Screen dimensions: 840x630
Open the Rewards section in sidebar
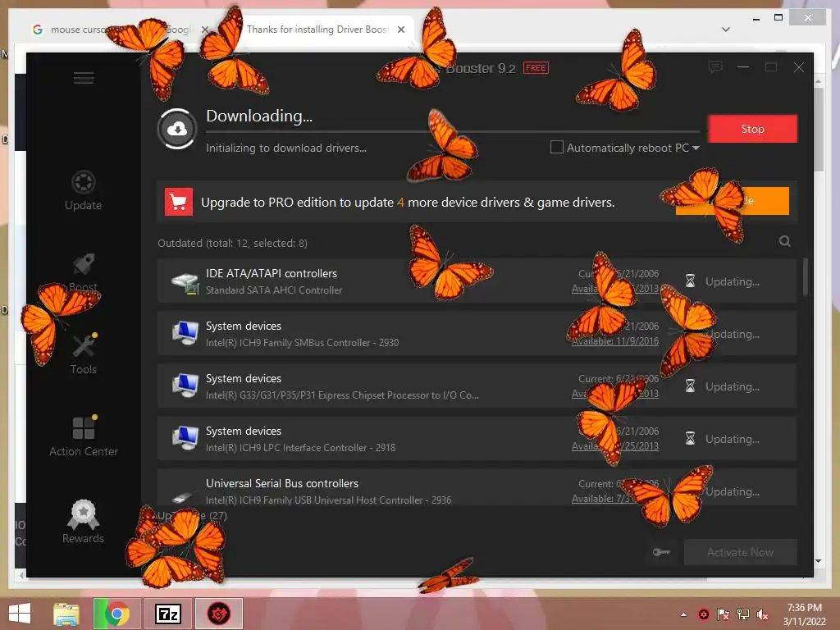pyautogui.click(x=83, y=522)
